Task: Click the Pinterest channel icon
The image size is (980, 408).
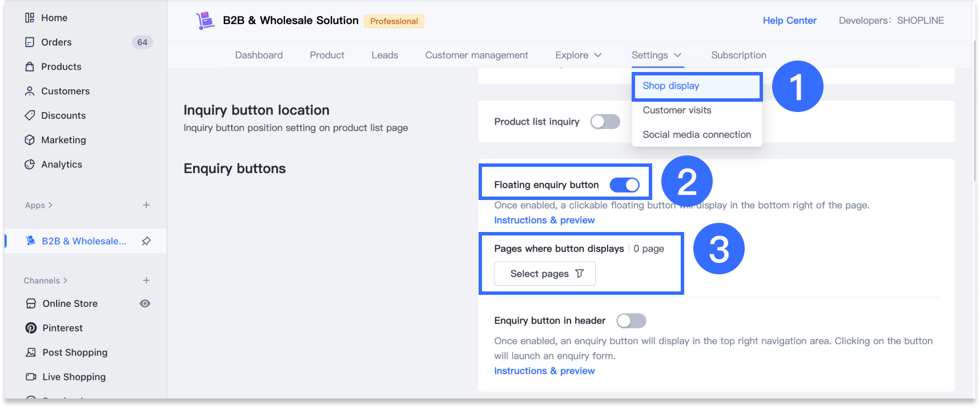Action: [x=31, y=328]
